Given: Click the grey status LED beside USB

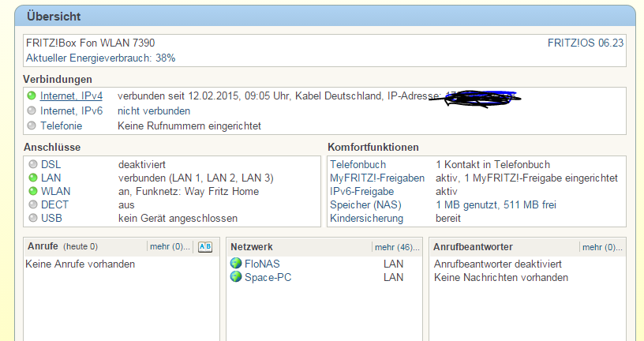Looking at the screenshot, I should point(33,218).
